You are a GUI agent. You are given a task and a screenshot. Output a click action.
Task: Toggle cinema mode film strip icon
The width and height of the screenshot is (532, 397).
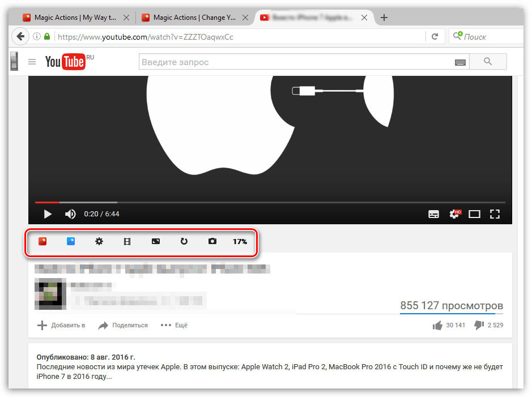point(127,241)
